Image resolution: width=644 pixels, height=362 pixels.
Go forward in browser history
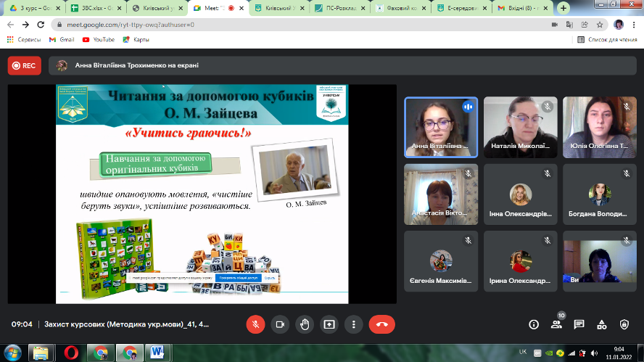pyautogui.click(x=25, y=25)
